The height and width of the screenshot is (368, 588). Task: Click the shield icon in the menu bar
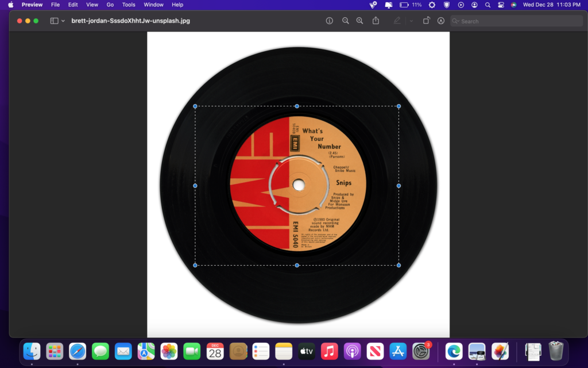pyautogui.click(x=447, y=5)
